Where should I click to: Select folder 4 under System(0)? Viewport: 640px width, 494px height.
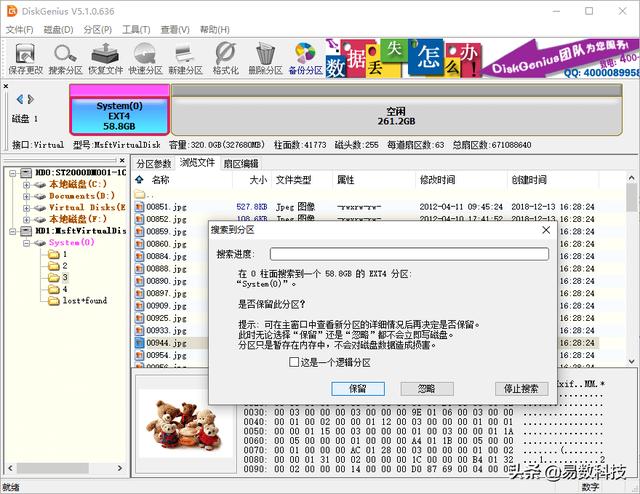click(x=58, y=289)
